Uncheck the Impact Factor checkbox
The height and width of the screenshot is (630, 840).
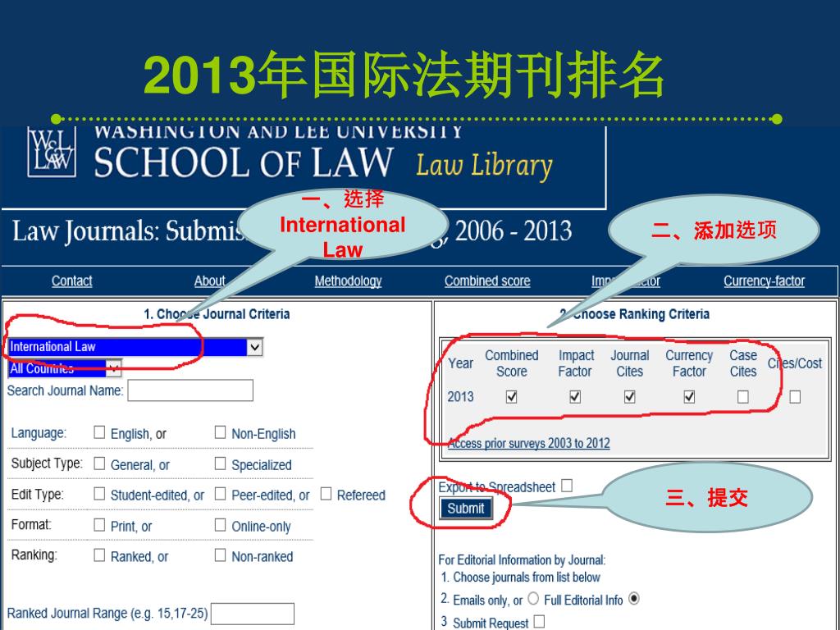[575, 396]
